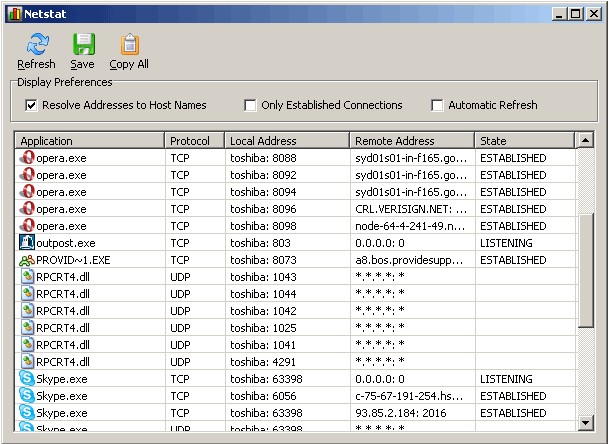Click the Save floppy disk icon
Viewport: 609px width, 444px height.
[x=83, y=44]
